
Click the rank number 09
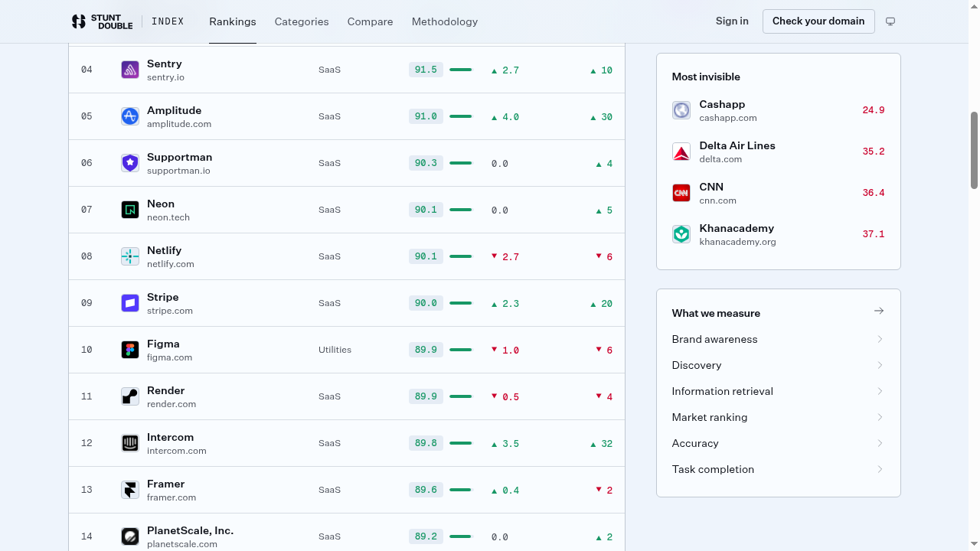87,303
